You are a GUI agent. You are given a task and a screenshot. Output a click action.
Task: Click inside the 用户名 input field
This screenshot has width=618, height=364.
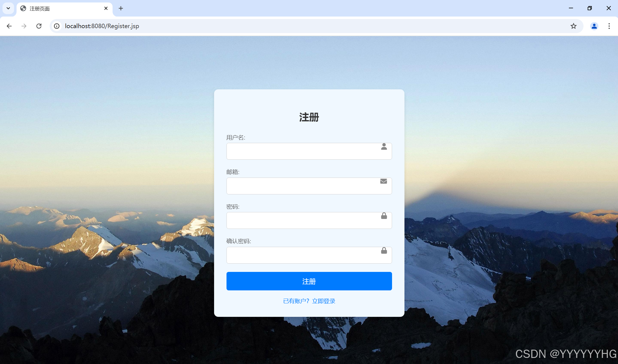pos(303,151)
